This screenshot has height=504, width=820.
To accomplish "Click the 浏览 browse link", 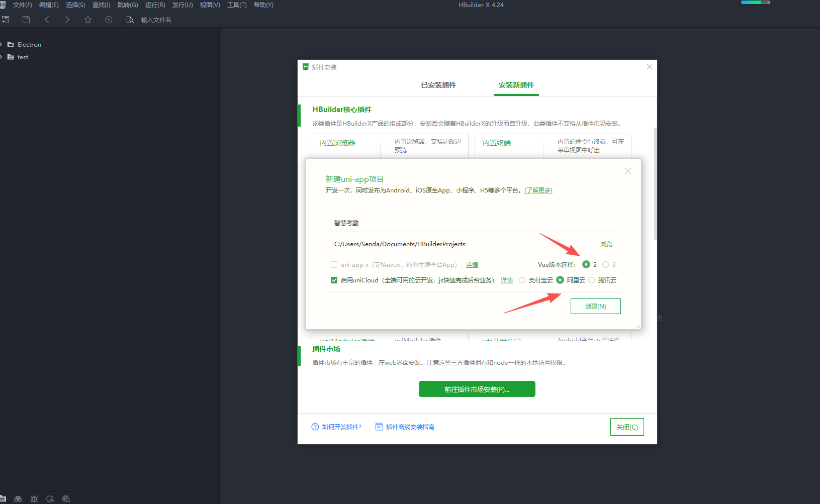I will 606,244.
